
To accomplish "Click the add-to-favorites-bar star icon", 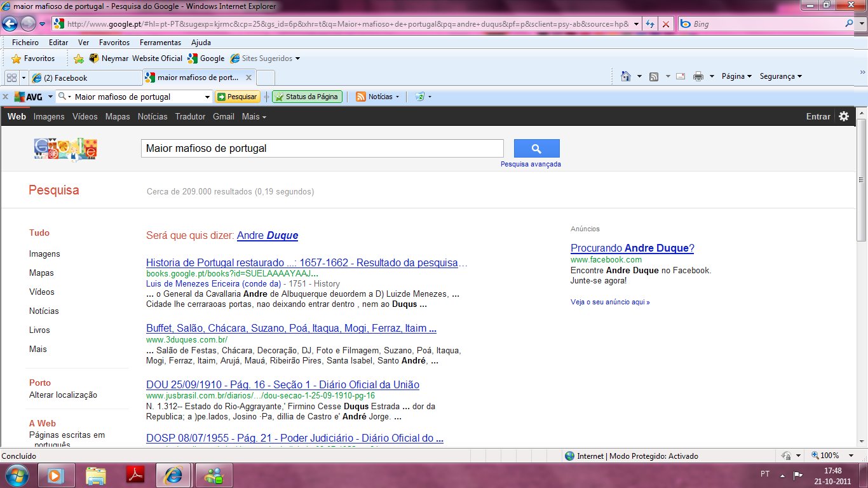I will tap(79, 58).
